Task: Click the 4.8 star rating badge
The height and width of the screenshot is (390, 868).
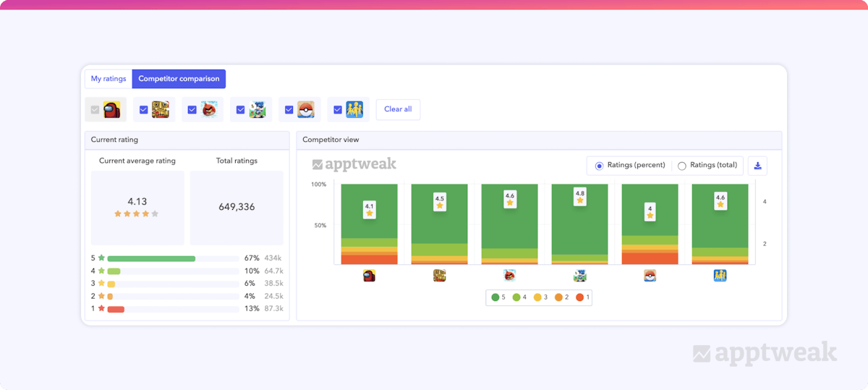Action: [579, 197]
